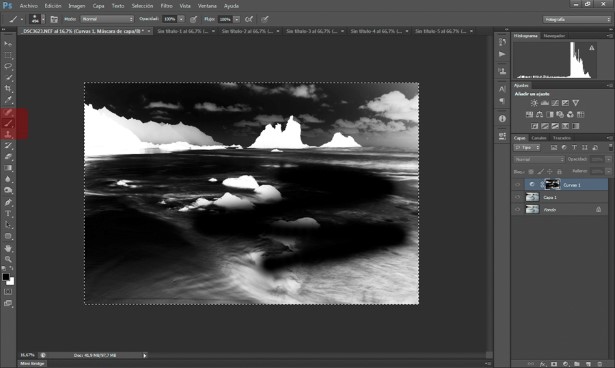Select the Hand tool
This screenshot has height=368, width=615.
coord(8,248)
